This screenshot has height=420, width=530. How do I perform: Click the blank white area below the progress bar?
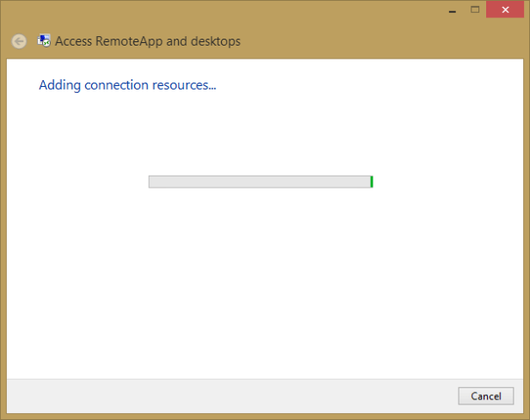[260, 284]
